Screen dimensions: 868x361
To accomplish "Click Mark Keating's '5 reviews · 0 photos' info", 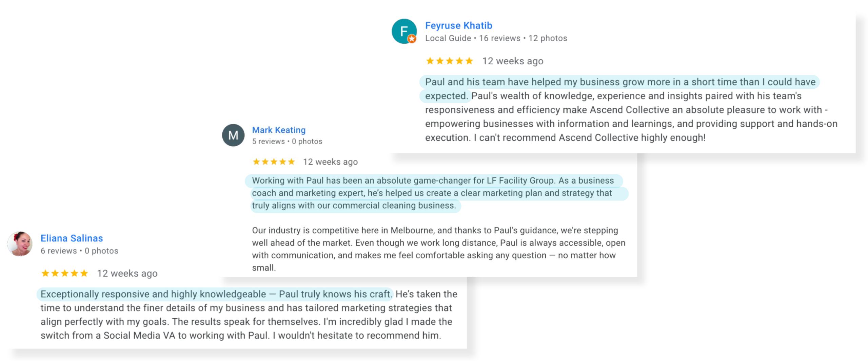I will point(287,141).
